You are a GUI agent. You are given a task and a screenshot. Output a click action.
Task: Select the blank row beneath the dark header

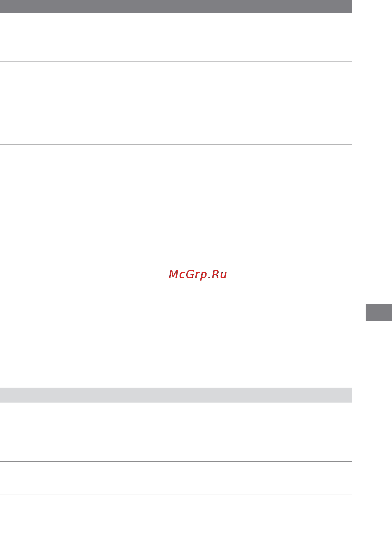coord(176,37)
